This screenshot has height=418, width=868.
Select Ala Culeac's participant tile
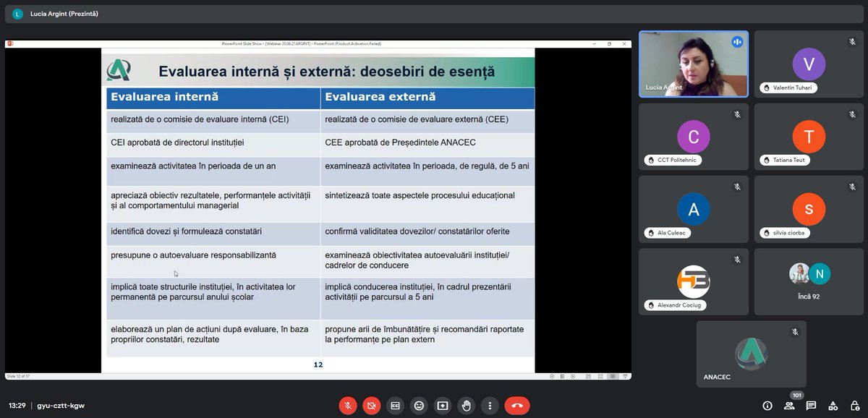[x=693, y=209]
